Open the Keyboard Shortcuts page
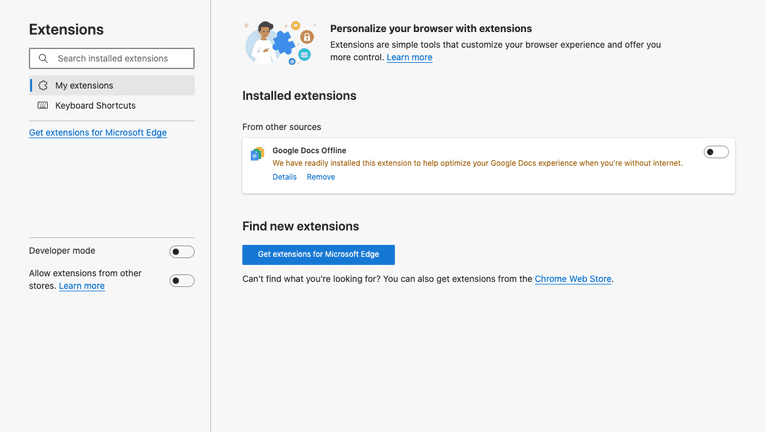This screenshot has height=432, width=766. pyautogui.click(x=95, y=106)
